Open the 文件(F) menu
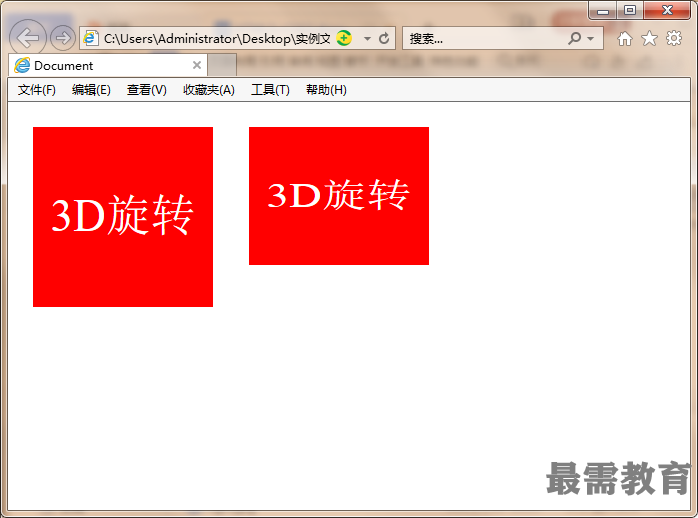698x518 pixels. tap(37, 90)
